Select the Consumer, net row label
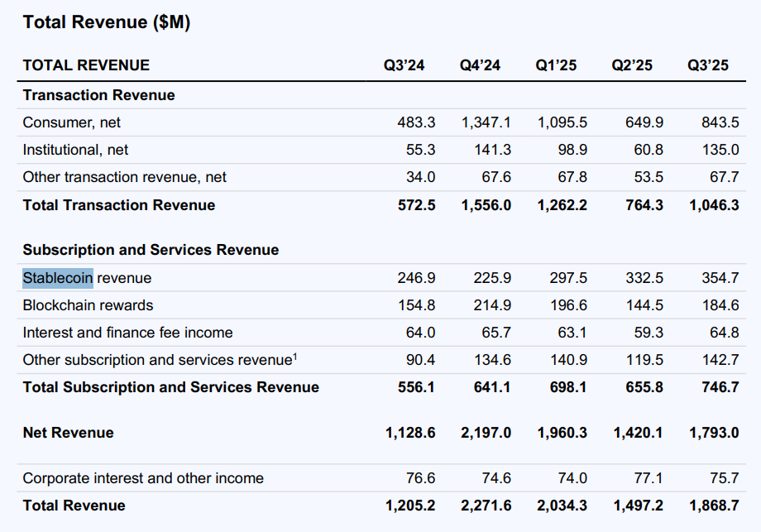 pyautogui.click(x=71, y=122)
